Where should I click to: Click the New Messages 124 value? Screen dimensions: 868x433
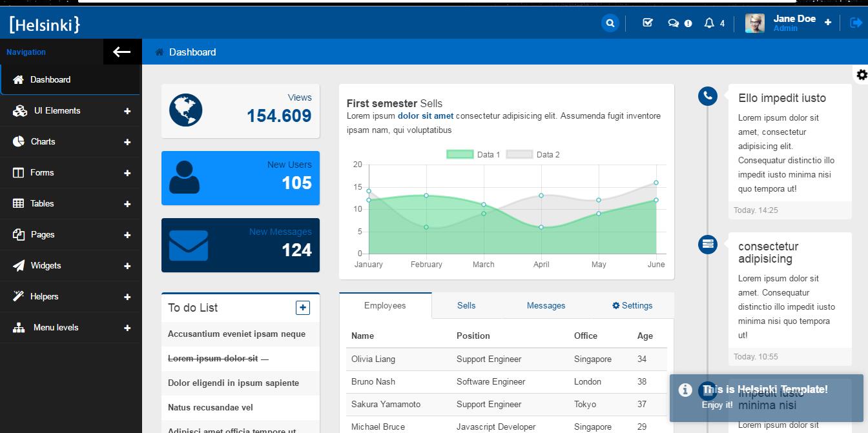click(296, 250)
